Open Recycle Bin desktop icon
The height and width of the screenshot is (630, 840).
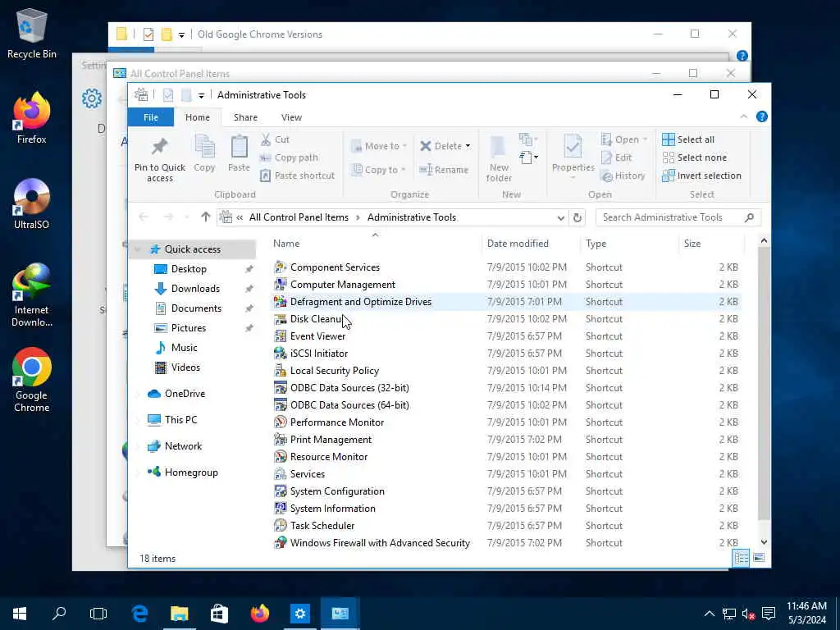(x=32, y=33)
